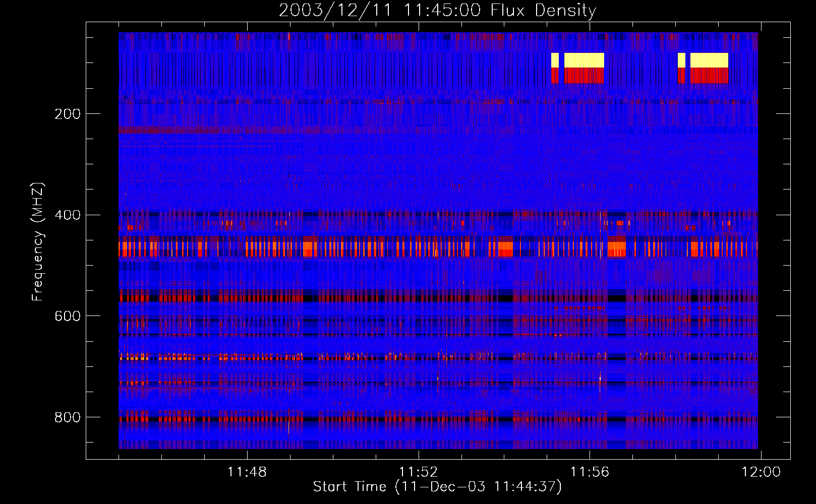Click the plot title '2003/12/11 11:45:00 Flux Density'
816x504 pixels.
437,10
